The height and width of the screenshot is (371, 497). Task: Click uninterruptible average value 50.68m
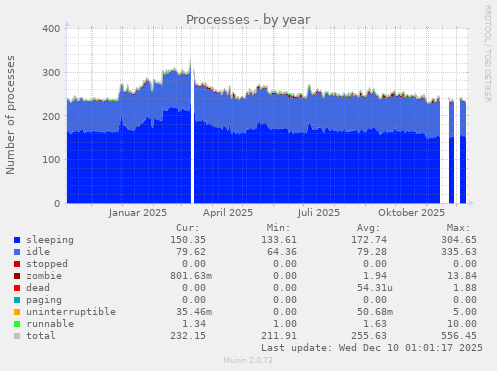[x=375, y=312]
